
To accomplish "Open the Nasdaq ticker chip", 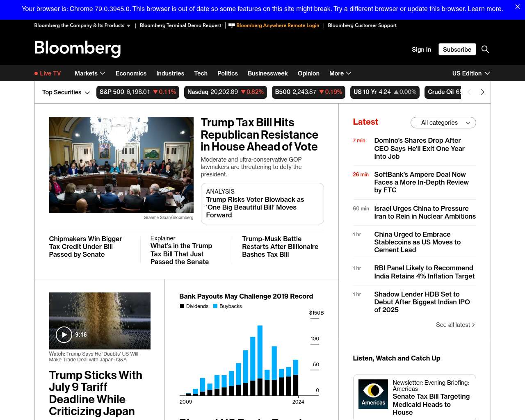I will 226,92.
